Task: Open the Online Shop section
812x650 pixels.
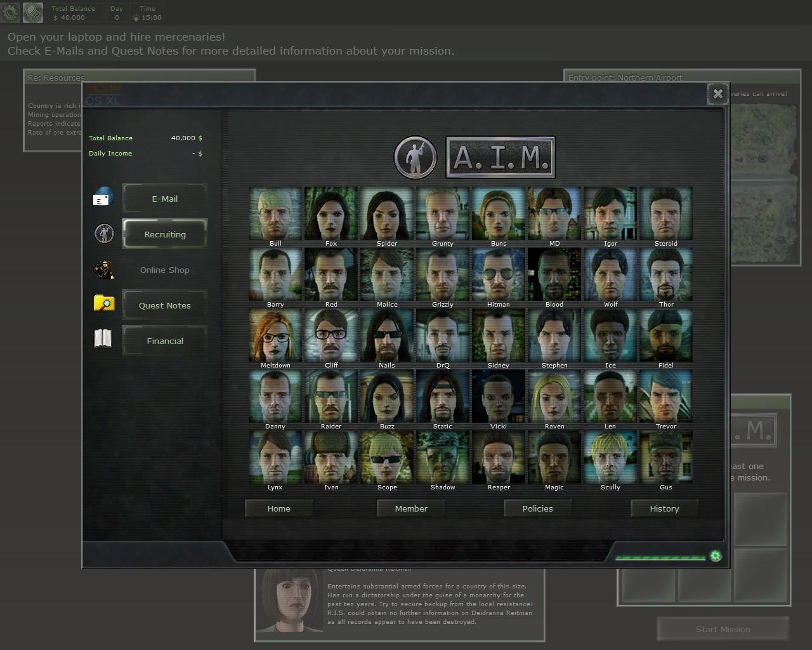Action: (x=165, y=270)
